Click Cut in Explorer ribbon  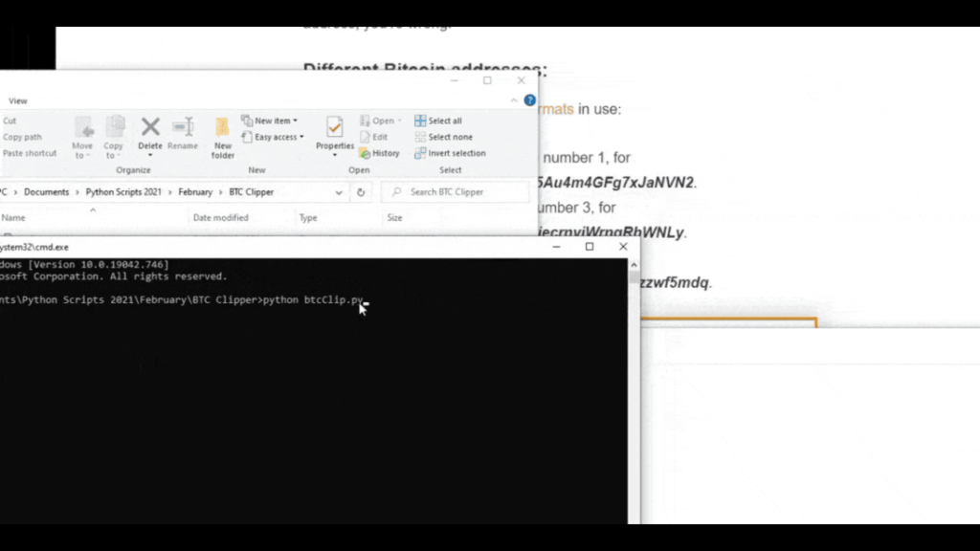(x=10, y=121)
